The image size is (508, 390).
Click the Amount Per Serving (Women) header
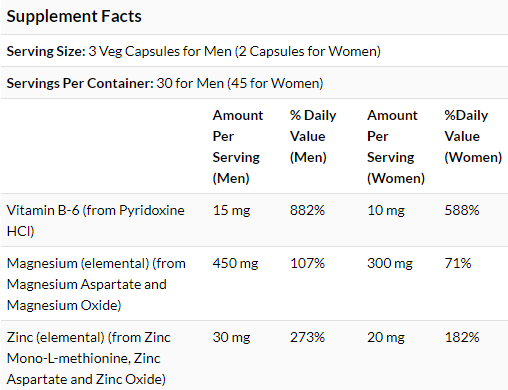(396, 147)
